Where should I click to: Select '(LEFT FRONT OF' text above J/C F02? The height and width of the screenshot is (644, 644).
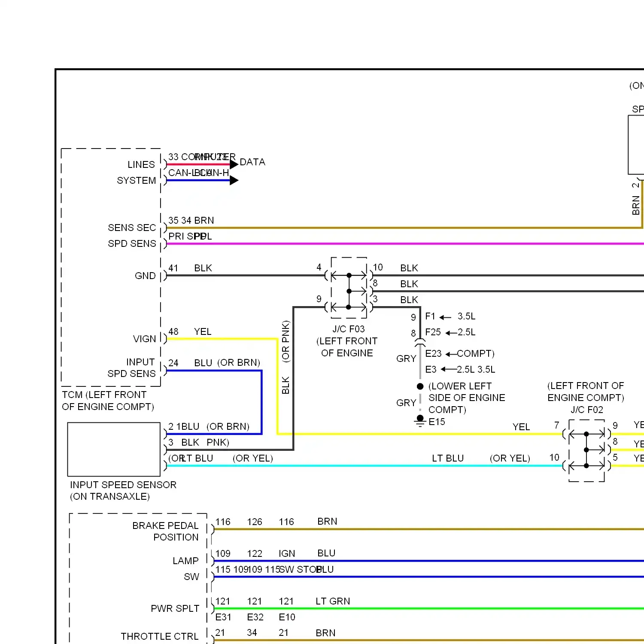[586, 386]
